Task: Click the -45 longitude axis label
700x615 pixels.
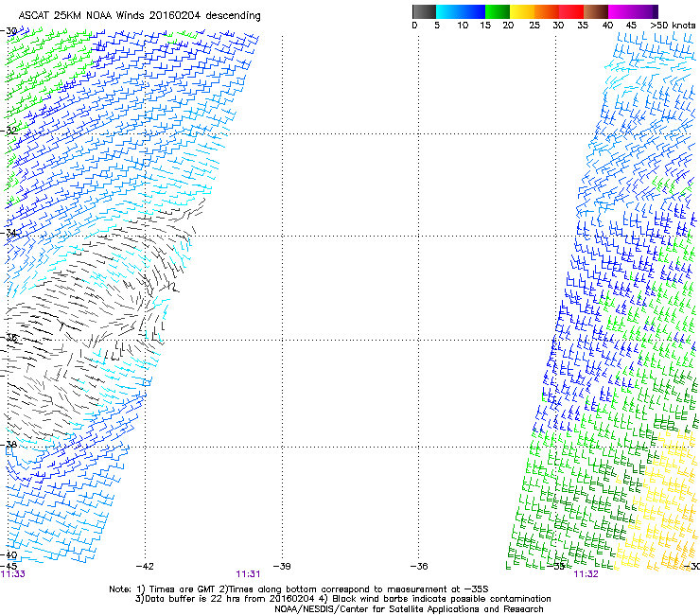Action: [x=9, y=567]
